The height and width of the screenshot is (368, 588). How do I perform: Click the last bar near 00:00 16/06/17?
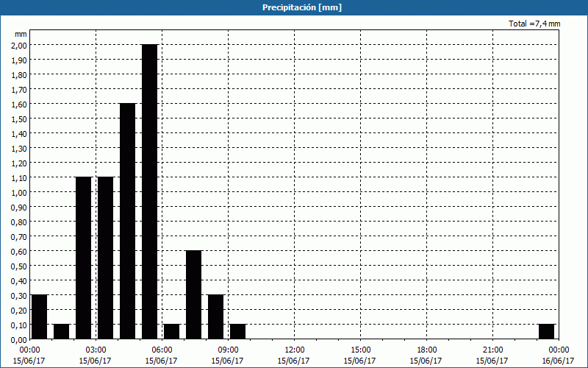coord(546,332)
